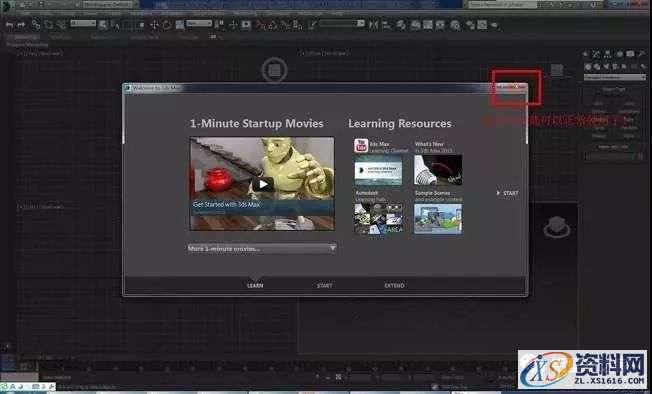Open the named selection sets dropdown
Screen dimensions: 652x394
342,23
